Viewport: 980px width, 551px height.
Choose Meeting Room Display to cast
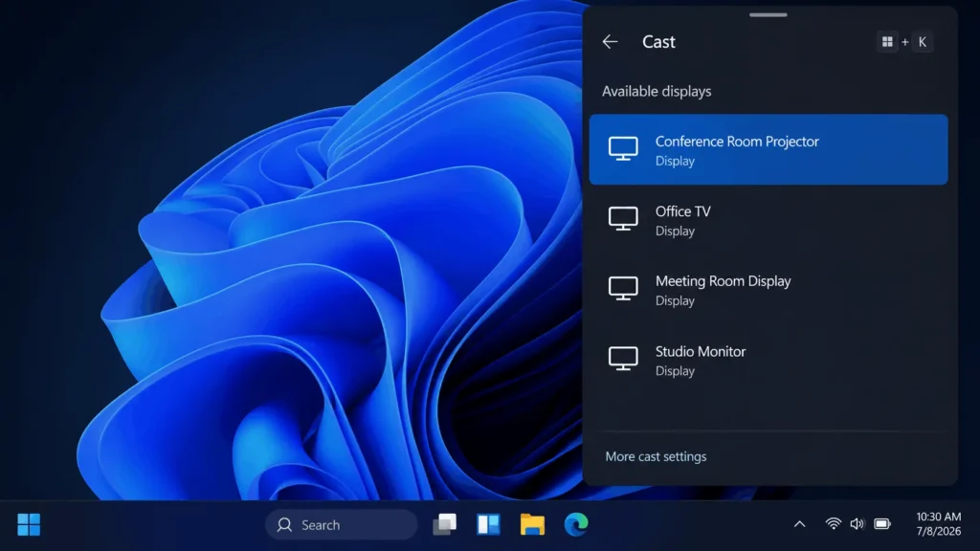pyautogui.click(x=768, y=290)
